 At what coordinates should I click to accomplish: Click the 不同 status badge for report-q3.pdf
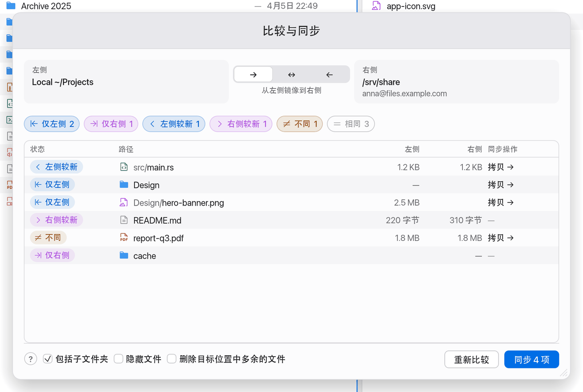(48, 238)
